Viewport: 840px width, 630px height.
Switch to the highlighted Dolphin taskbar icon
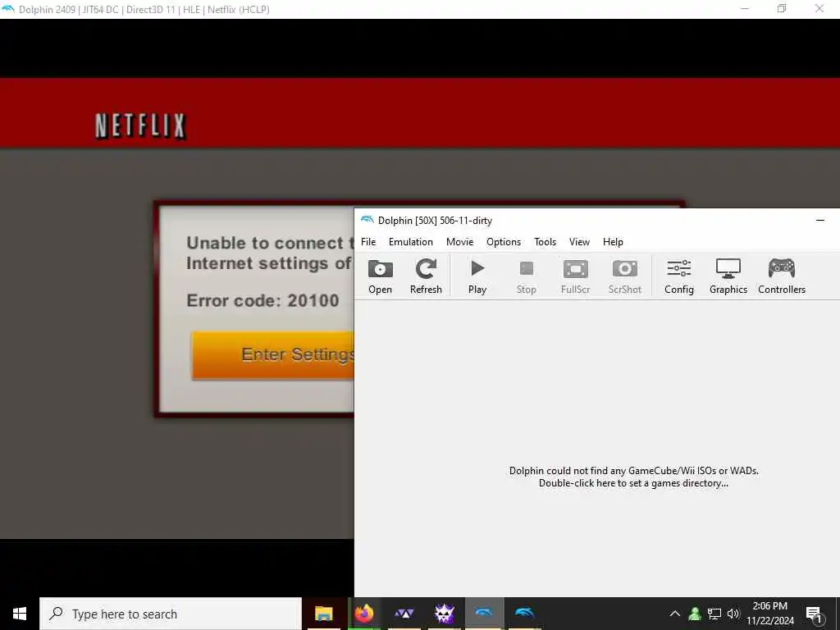pyautogui.click(x=484, y=614)
